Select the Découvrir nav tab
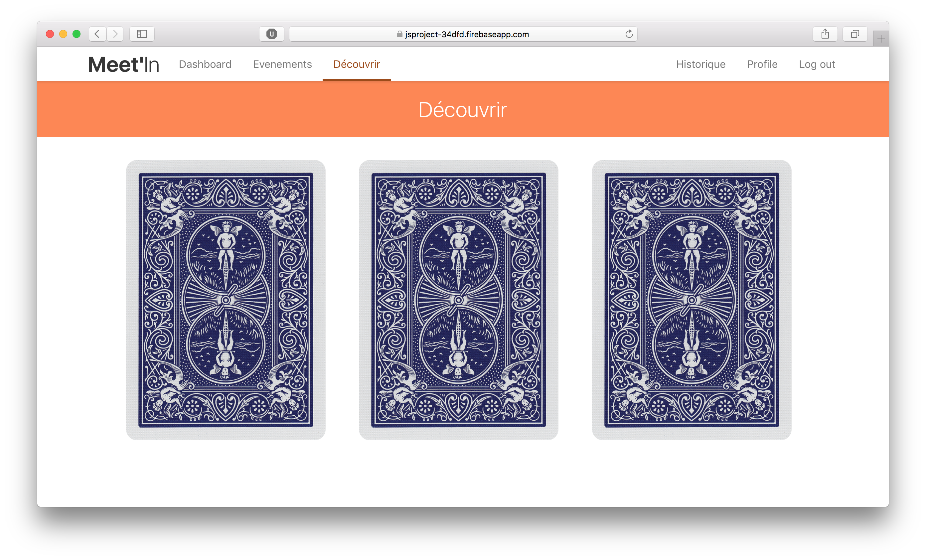The height and width of the screenshot is (560, 926). (356, 64)
